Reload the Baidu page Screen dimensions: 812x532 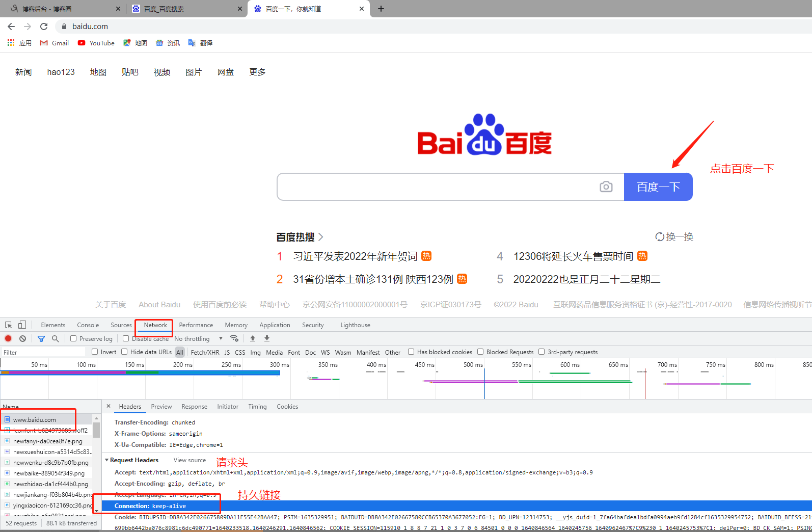click(44, 26)
